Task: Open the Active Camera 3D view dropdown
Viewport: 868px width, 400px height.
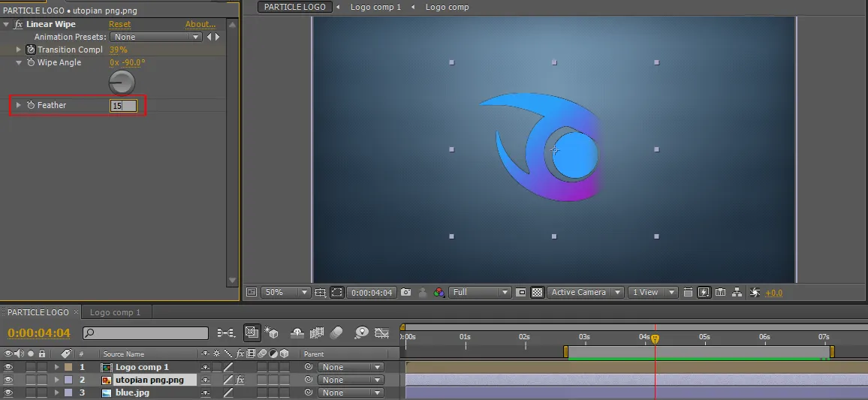Action: [x=586, y=292]
